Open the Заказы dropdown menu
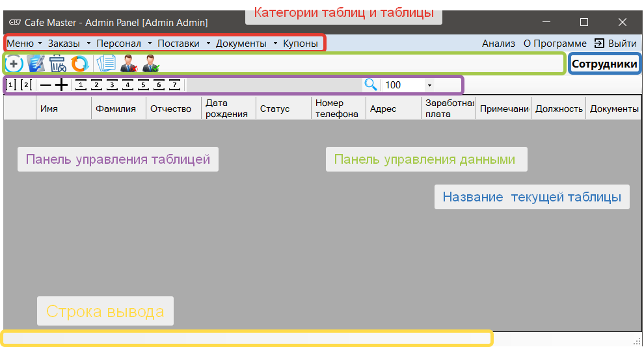This screenshot has height=347, width=644. (69, 44)
